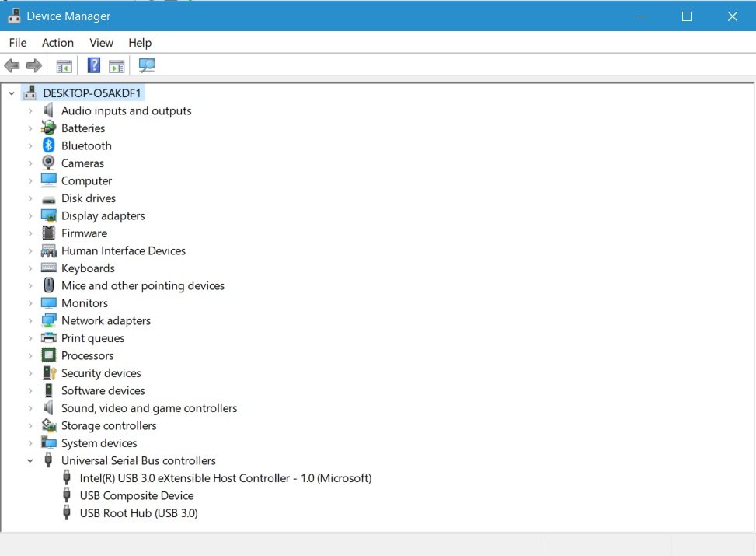Collapse the DESKTOP-O5AKDF1 root node
Image resolution: width=756 pixels, height=556 pixels.
click(x=12, y=93)
